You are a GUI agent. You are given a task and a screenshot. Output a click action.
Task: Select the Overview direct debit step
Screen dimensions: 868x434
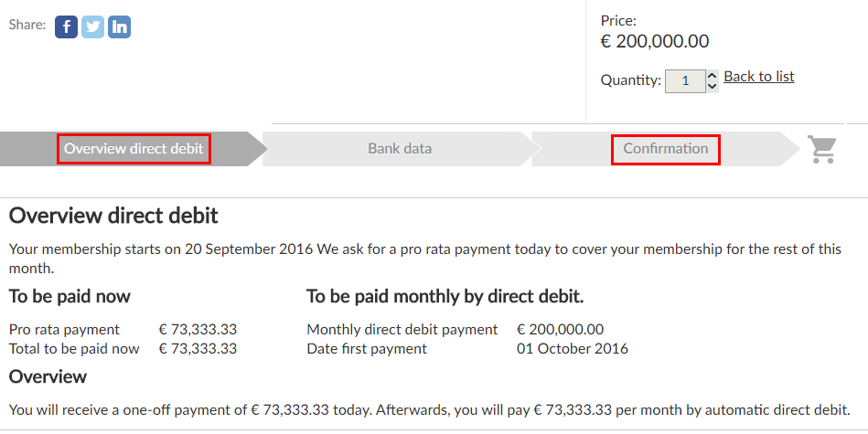pyautogui.click(x=134, y=149)
